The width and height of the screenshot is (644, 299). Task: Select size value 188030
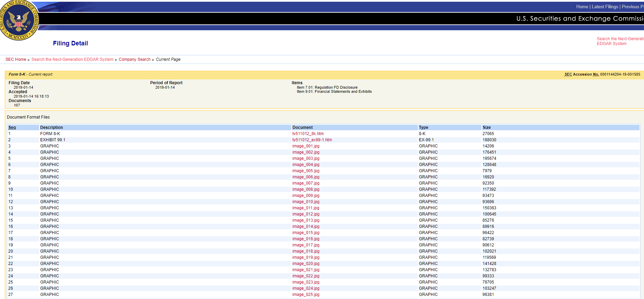pos(489,140)
